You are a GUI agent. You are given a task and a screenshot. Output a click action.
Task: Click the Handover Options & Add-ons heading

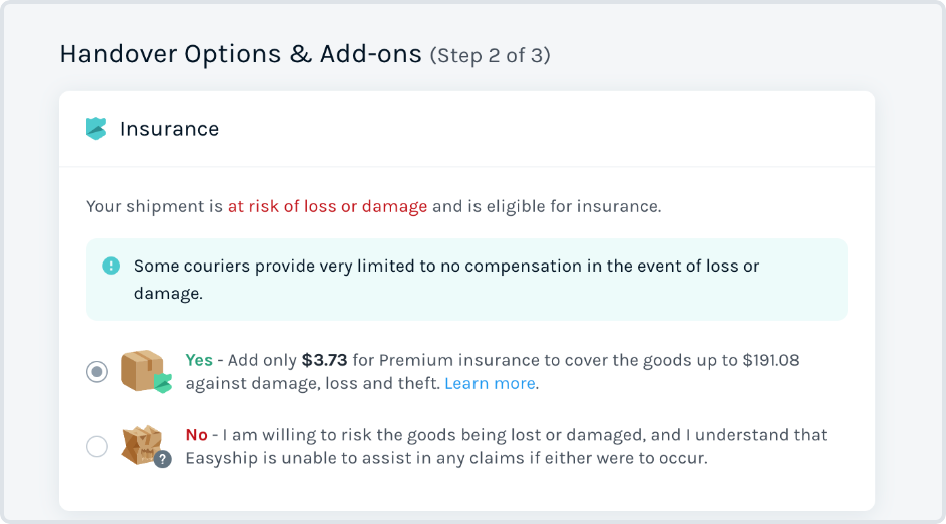click(x=240, y=54)
